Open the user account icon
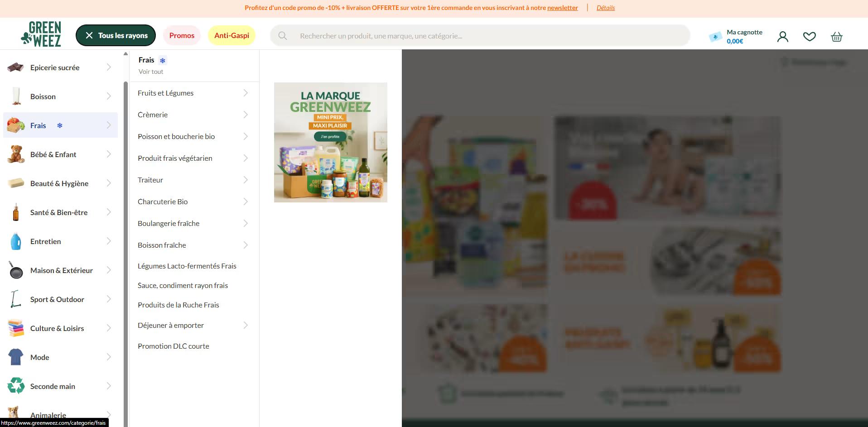Screen dimensions: 868x427 coord(783,37)
